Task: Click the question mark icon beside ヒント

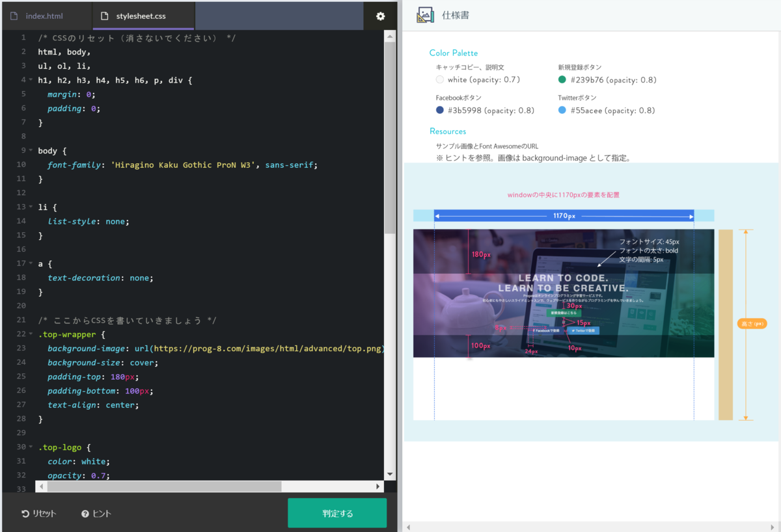Action: (85, 514)
